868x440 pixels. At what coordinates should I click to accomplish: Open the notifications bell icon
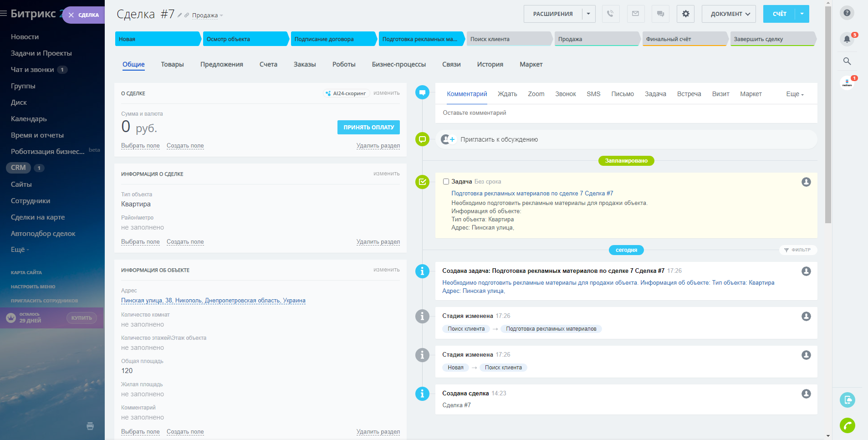847,39
